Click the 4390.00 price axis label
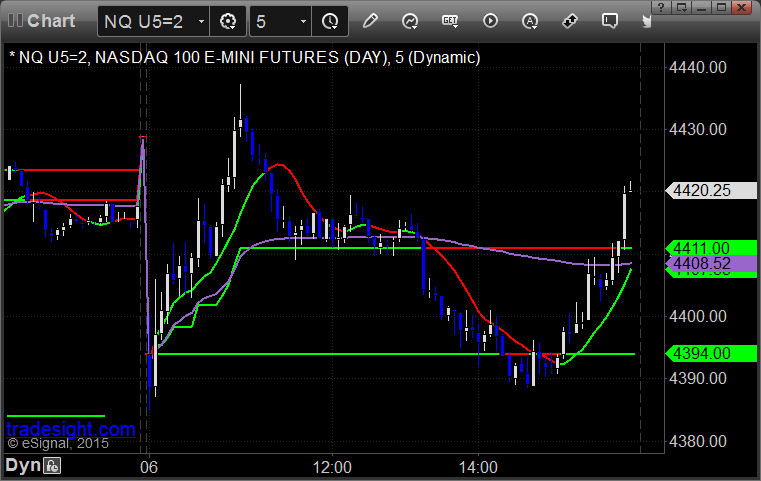The width and height of the screenshot is (761, 481). coord(697,379)
